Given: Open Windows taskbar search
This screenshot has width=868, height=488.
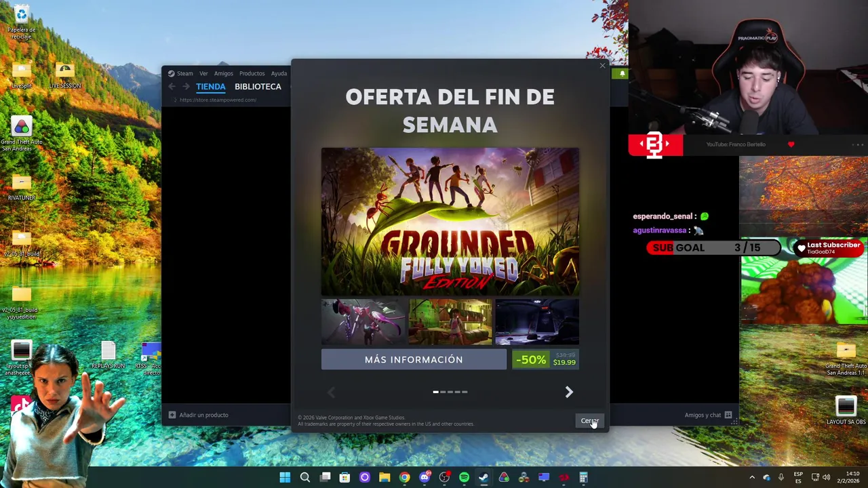Looking at the screenshot, I should coord(305,477).
